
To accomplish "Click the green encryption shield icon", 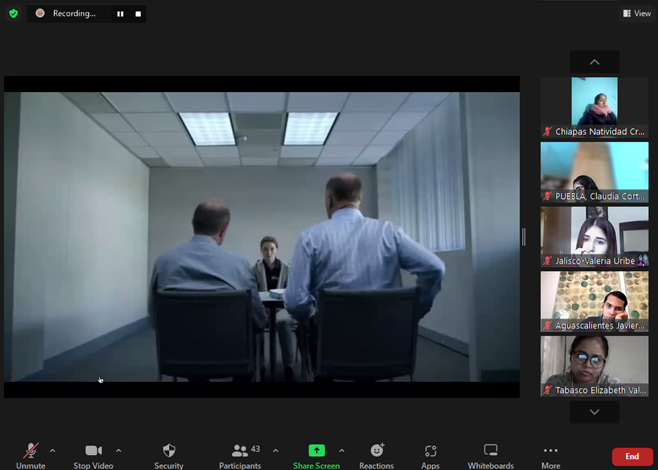I will tap(13, 13).
